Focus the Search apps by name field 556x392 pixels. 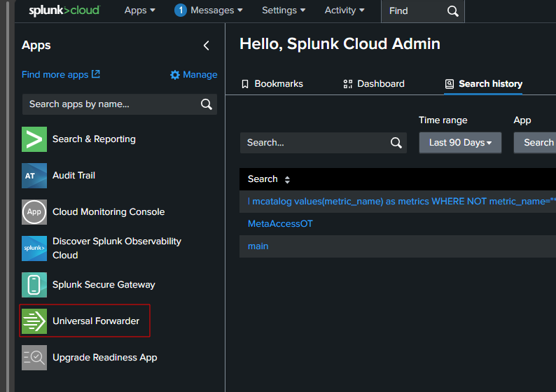click(x=120, y=104)
